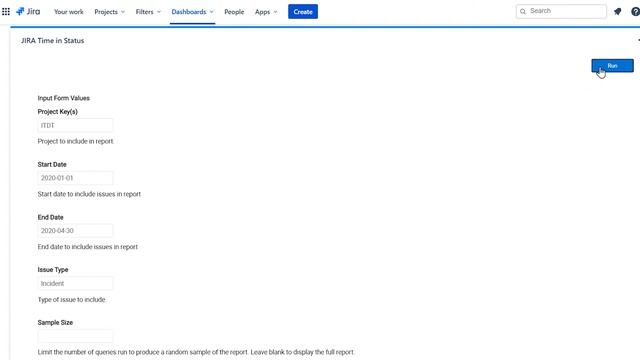Click the Project Key(s) field
640x360 pixels.
(75, 125)
